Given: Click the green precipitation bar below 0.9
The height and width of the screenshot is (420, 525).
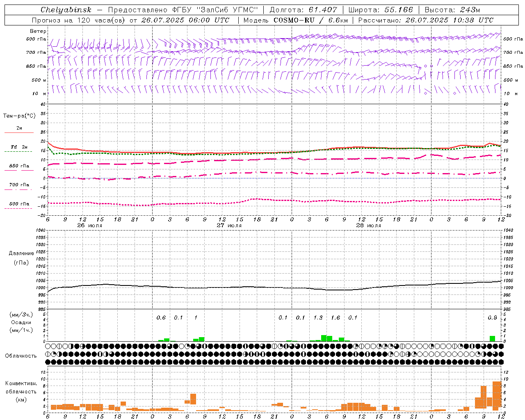Looking at the screenshot, I should pos(492,338).
